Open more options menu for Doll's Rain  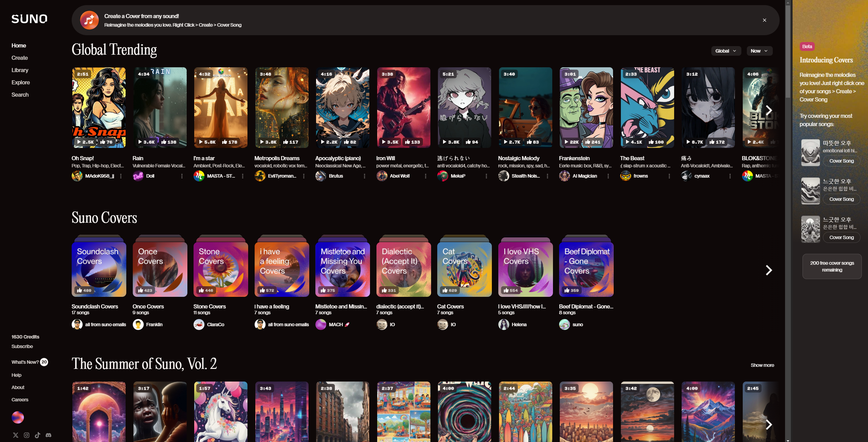[182, 176]
